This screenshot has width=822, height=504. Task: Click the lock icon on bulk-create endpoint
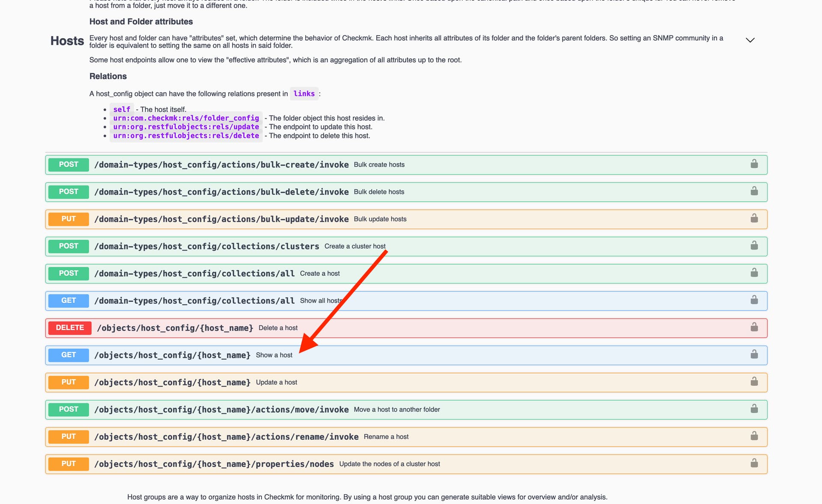pos(754,164)
